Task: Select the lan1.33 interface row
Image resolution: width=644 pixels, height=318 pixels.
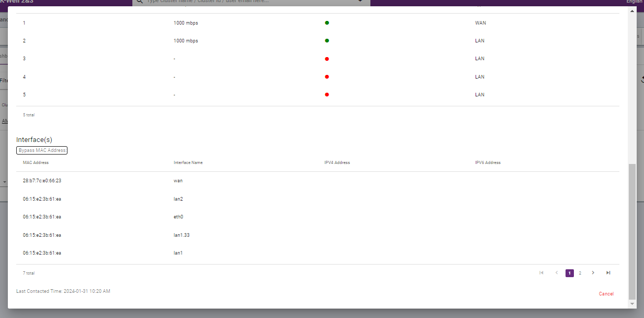Action: tap(318, 235)
